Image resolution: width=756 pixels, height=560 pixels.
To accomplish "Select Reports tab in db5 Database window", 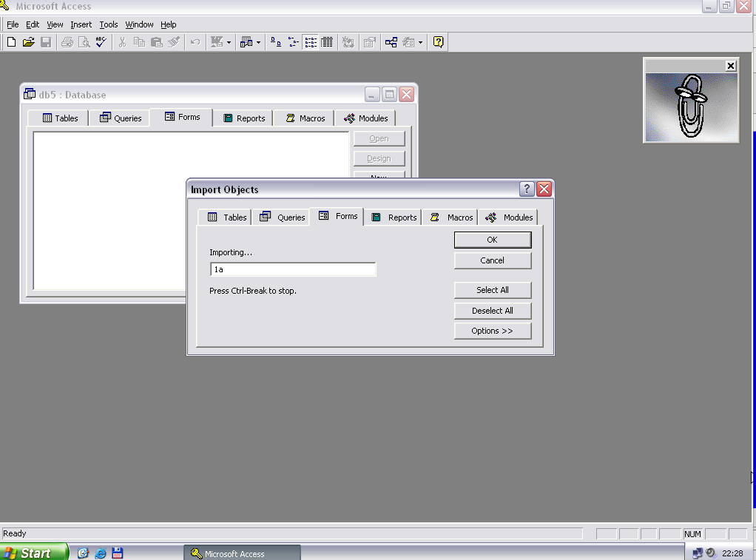I will click(243, 118).
